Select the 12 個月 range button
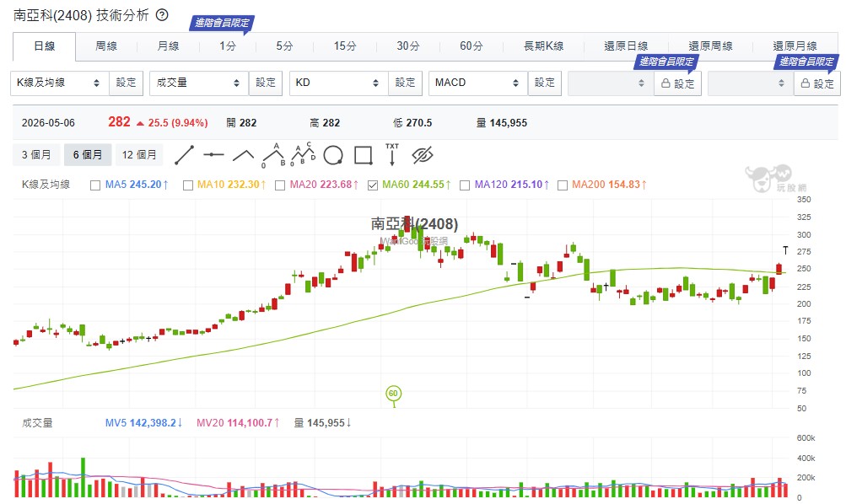Screen dimensions: 846x504 (139, 155)
